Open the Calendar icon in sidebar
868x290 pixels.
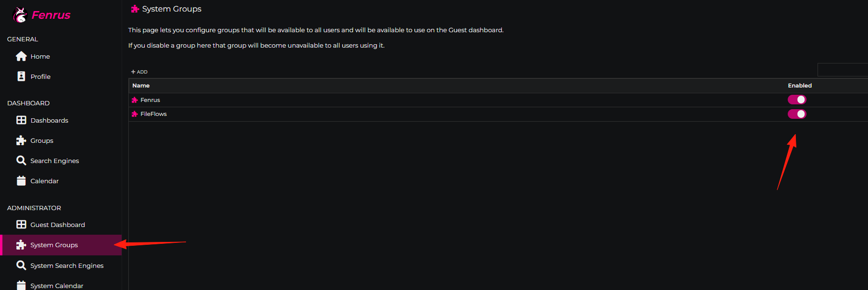[x=21, y=181]
